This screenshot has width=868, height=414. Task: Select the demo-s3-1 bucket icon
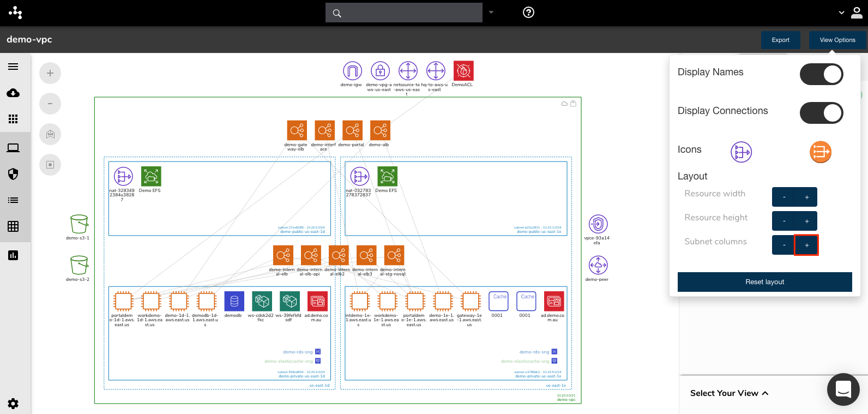(x=79, y=224)
